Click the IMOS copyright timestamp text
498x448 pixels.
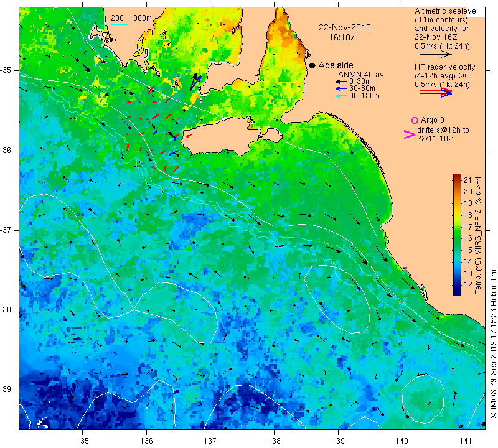point(493,343)
